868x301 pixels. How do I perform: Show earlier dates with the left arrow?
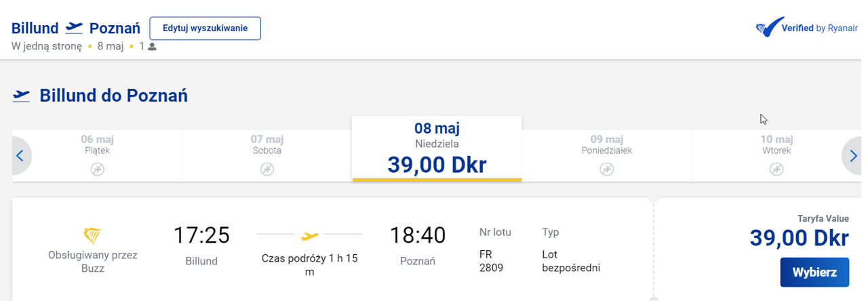pos(20,156)
